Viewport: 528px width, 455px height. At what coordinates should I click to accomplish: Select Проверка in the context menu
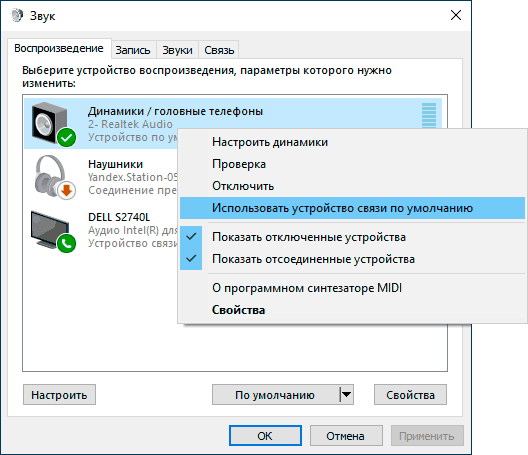352,164
